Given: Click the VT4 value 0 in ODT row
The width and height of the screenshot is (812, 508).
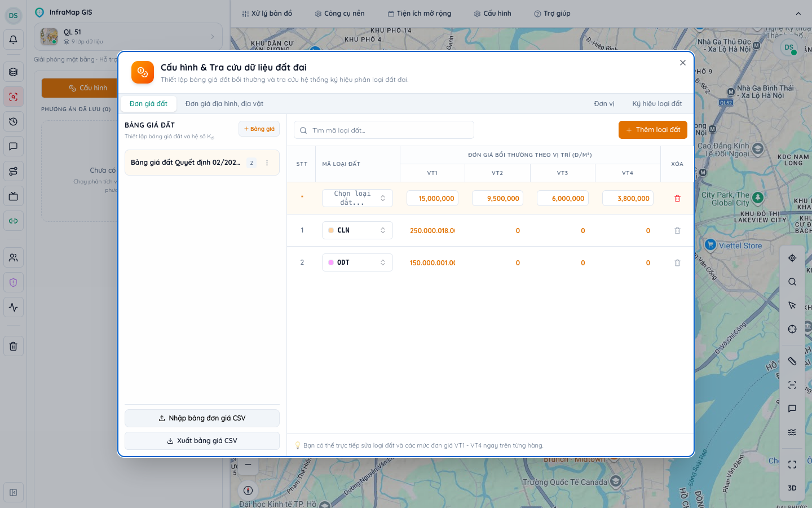Looking at the screenshot, I should [x=628, y=262].
